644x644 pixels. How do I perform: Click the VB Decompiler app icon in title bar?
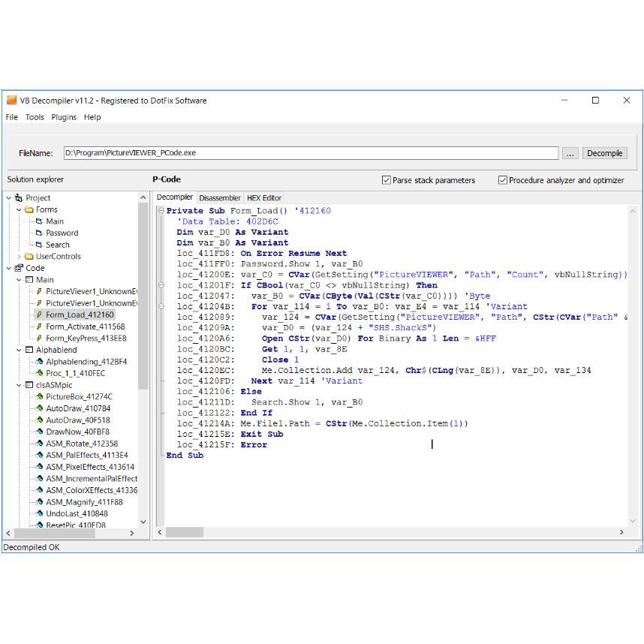click(11, 101)
